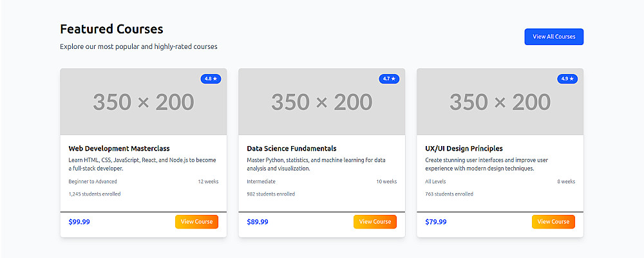Click the 1,245 students enrolled text
Screen dimensions: 644x258
point(95,194)
